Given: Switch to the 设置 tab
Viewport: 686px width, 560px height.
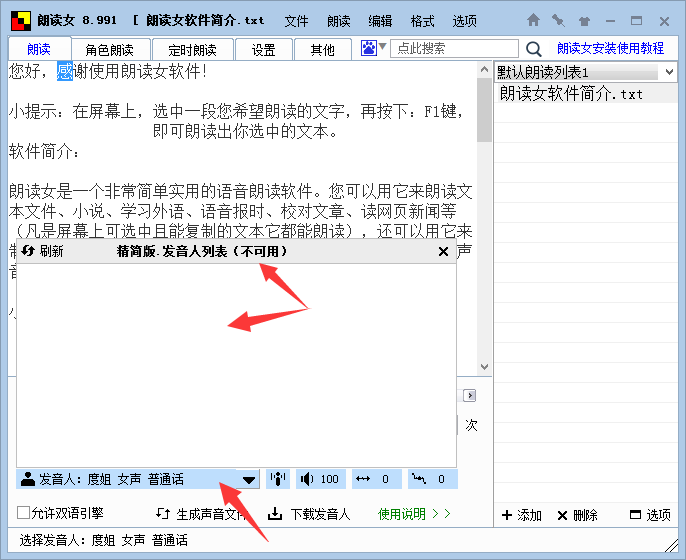Looking at the screenshot, I should 263,49.
